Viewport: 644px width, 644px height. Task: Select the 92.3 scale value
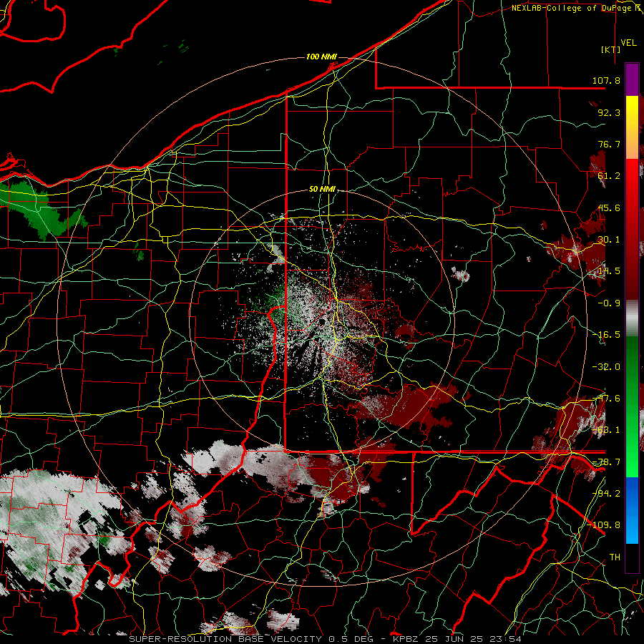click(609, 112)
